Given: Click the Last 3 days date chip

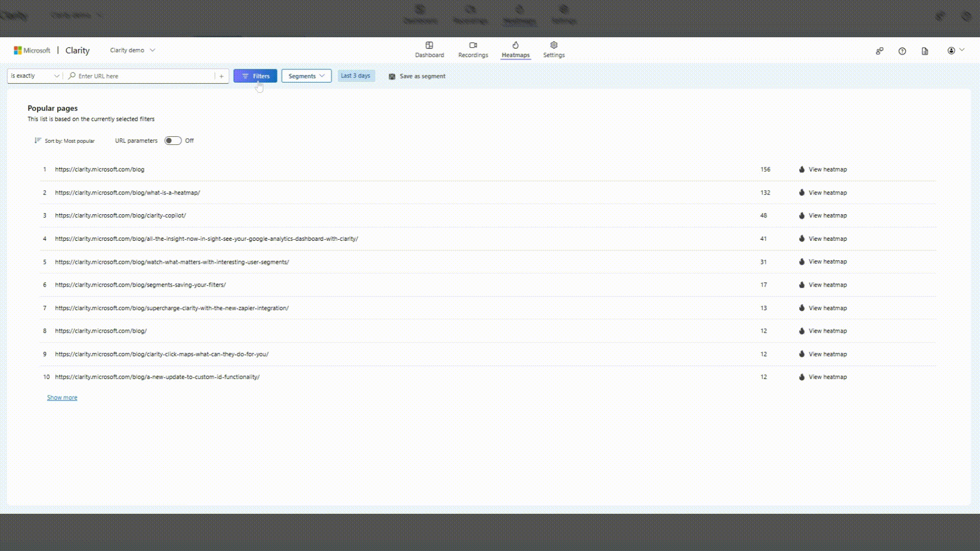Looking at the screenshot, I should [356, 76].
